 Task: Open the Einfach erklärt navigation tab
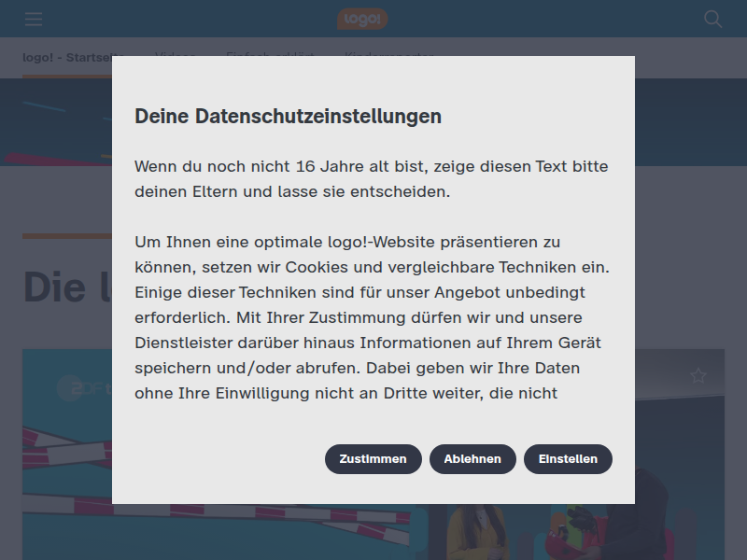[x=270, y=54]
